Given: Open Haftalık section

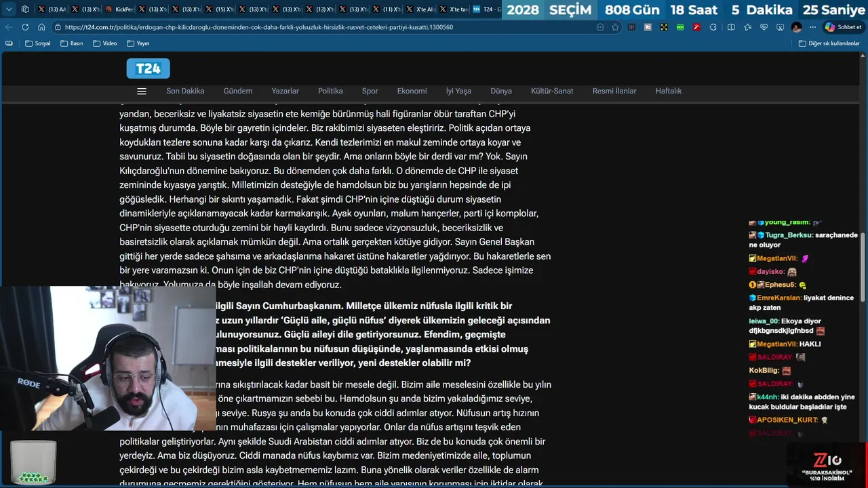Looking at the screenshot, I should pyautogui.click(x=669, y=91).
